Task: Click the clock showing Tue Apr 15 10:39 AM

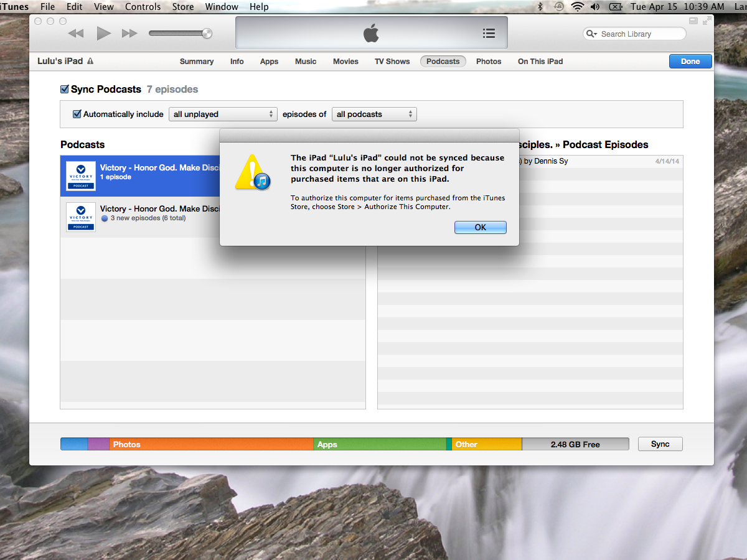Action: coord(677,7)
